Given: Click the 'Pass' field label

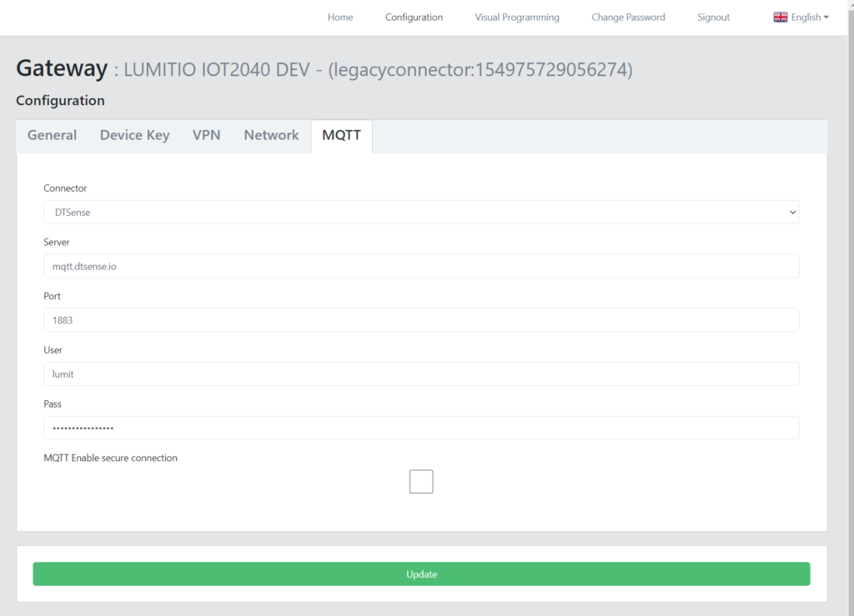Looking at the screenshot, I should [x=53, y=403].
